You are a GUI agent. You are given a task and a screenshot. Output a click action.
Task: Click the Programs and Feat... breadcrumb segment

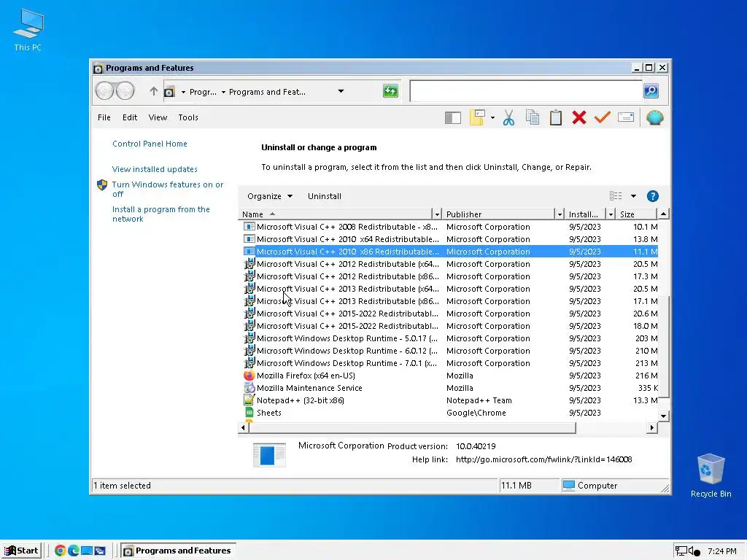(267, 92)
